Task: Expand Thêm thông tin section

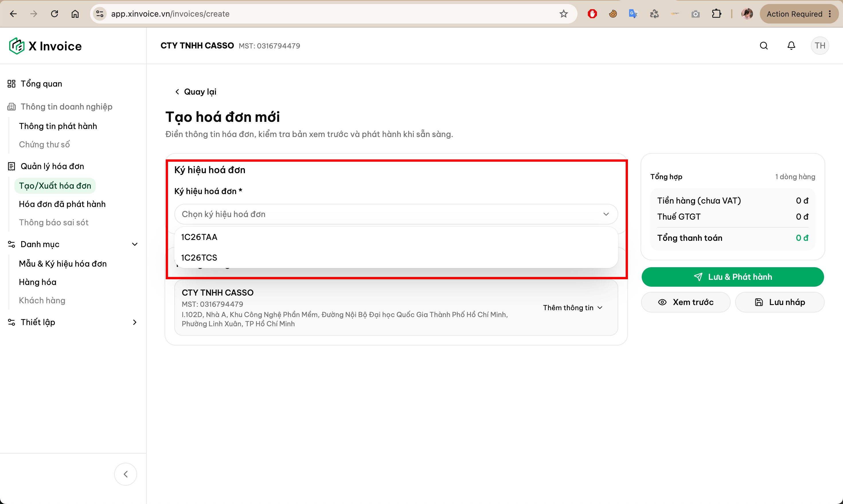Action: [x=573, y=307]
